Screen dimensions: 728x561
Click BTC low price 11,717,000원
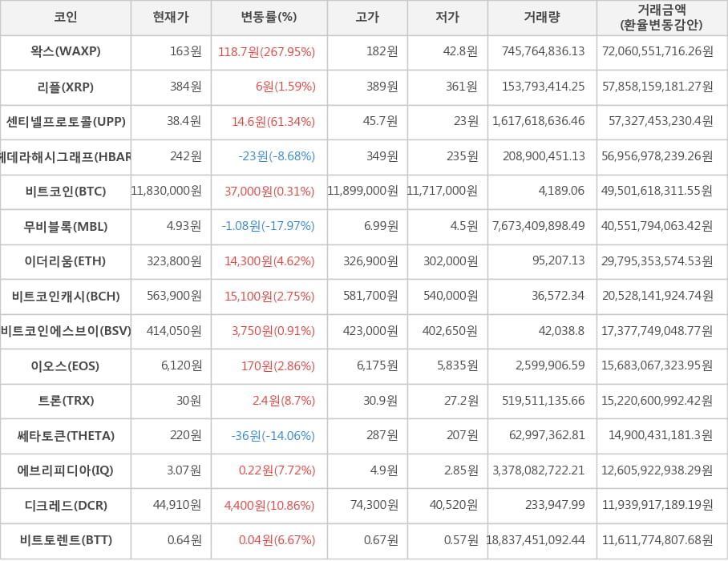tap(443, 191)
